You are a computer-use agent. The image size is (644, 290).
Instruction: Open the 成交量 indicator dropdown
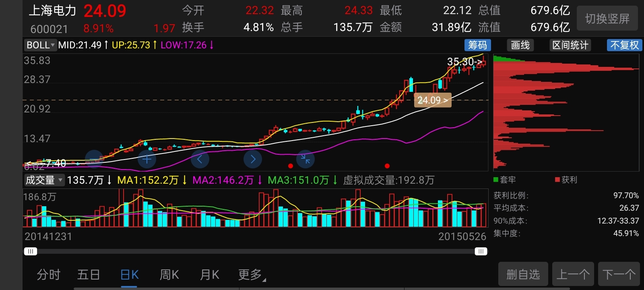click(44, 180)
